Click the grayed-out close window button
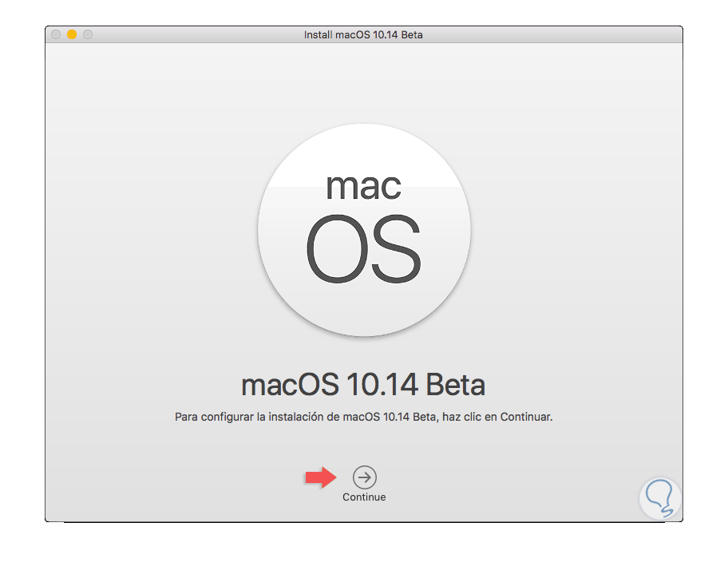The width and height of the screenshot is (728, 586). tap(56, 34)
